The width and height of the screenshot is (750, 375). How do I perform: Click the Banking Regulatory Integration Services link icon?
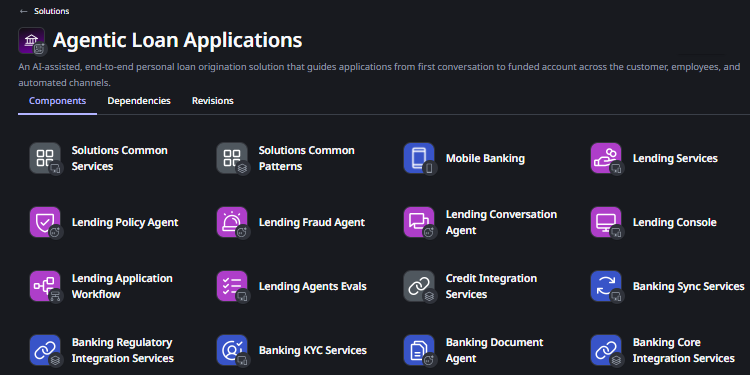pos(45,350)
